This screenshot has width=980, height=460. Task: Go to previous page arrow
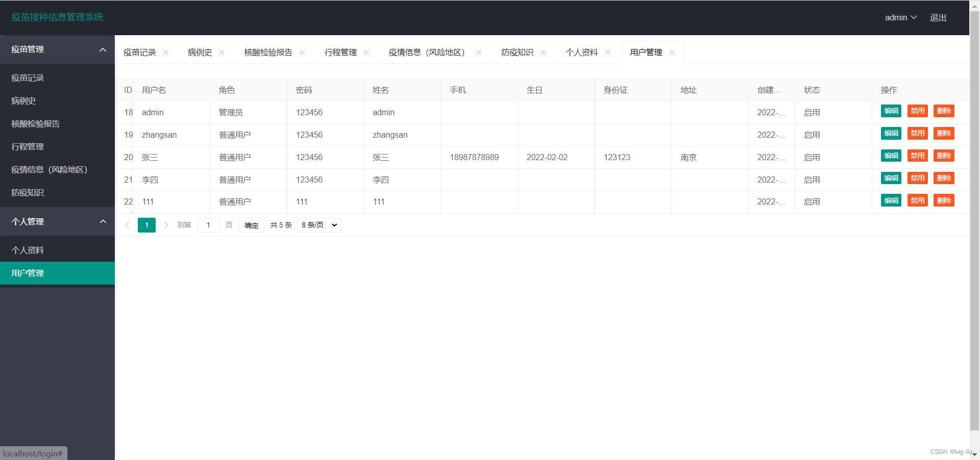tap(127, 225)
